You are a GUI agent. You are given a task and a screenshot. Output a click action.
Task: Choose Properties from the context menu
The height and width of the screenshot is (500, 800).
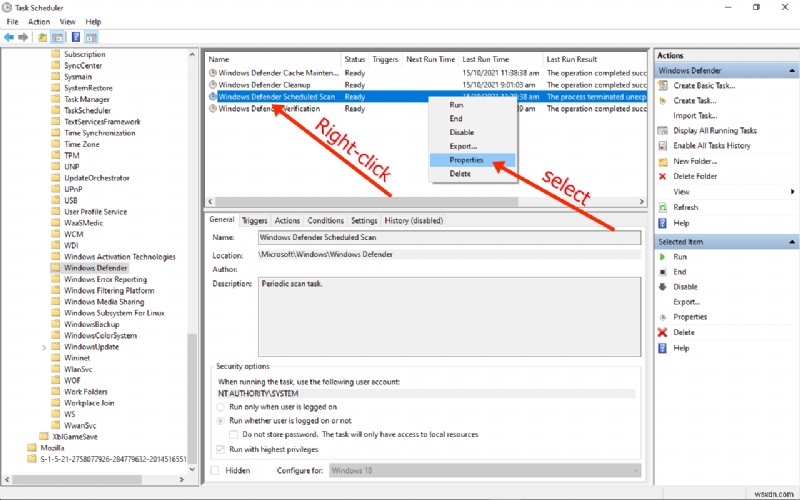point(472,160)
